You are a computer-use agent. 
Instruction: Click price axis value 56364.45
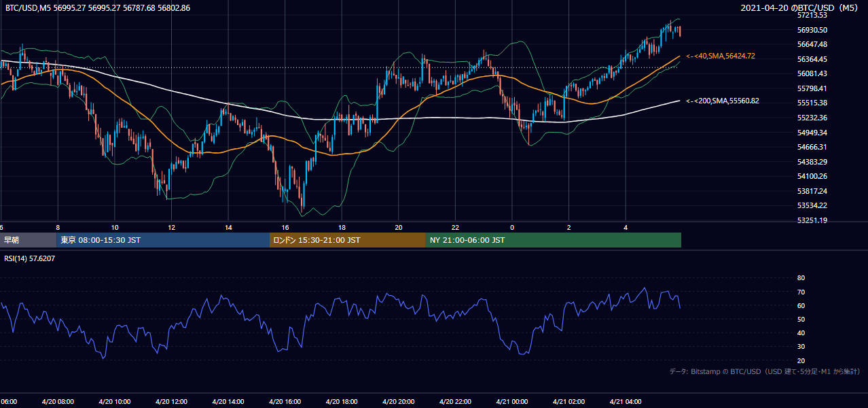(x=812, y=59)
